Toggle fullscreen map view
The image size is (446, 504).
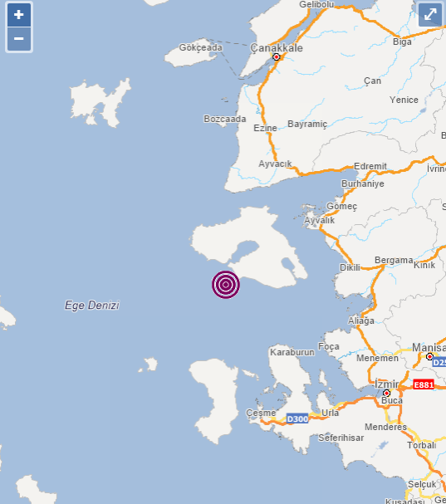pyautogui.click(x=430, y=14)
